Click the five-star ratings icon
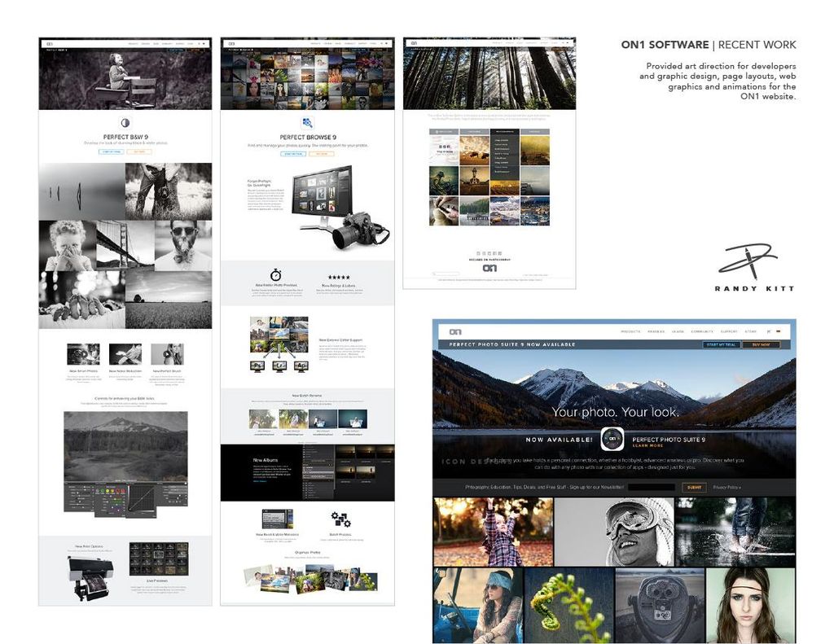The width and height of the screenshot is (834, 644). tap(339, 278)
